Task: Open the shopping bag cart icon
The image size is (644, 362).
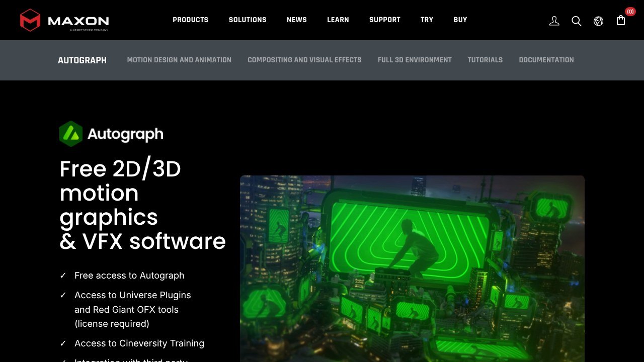Action: [621, 20]
